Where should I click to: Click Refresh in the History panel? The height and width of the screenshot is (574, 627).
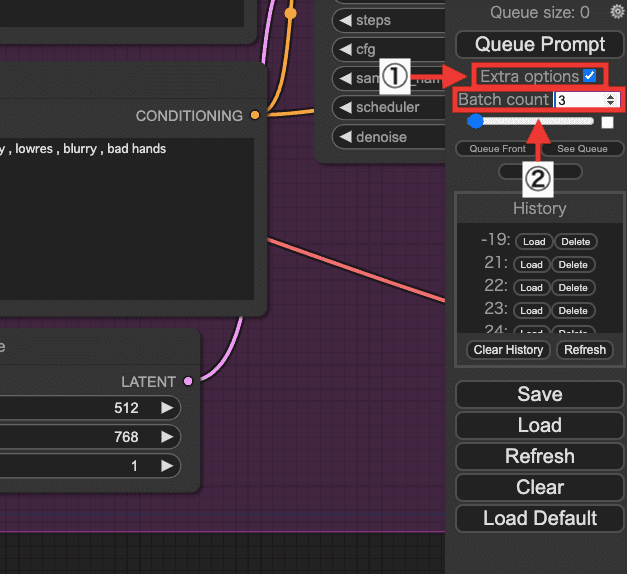(x=585, y=350)
